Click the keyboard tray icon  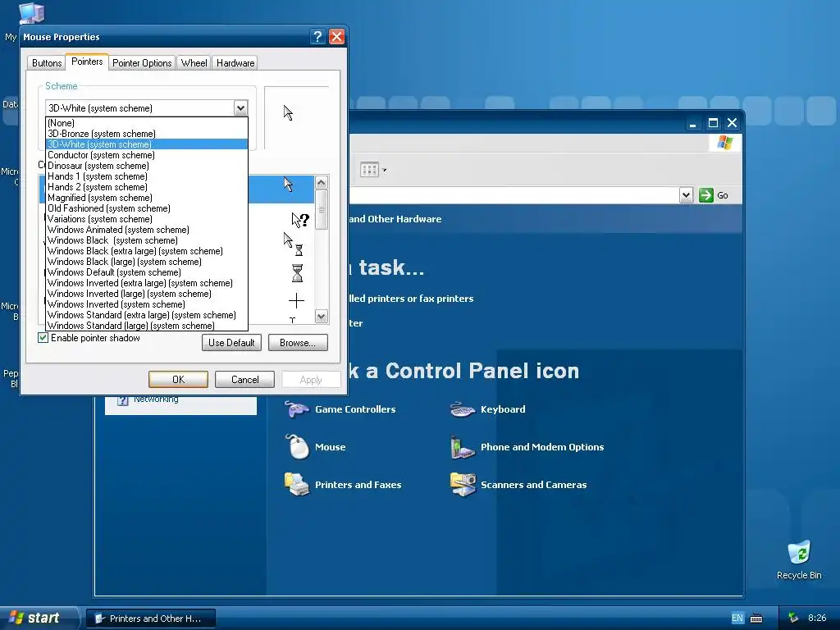coord(756,619)
